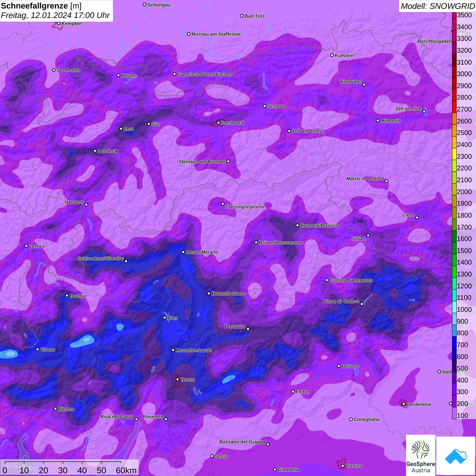Select the Innsbruck city marker
The width and height of the screenshot is (476, 476).
click(x=219, y=123)
